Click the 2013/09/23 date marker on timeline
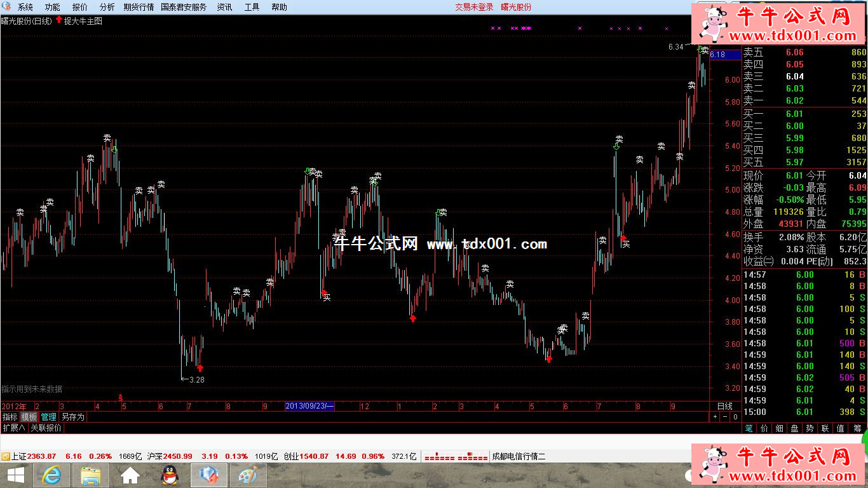 (x=309, y=406)
